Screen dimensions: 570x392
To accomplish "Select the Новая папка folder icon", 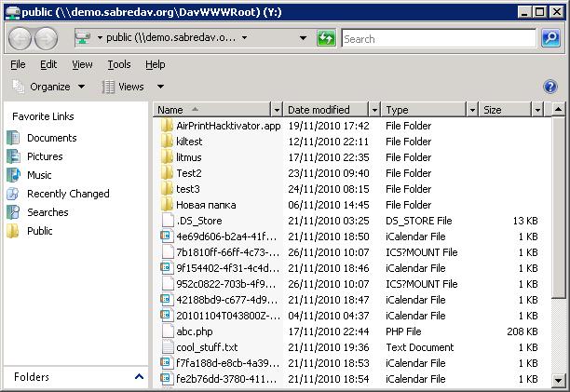I will click(x=167, y=205).
